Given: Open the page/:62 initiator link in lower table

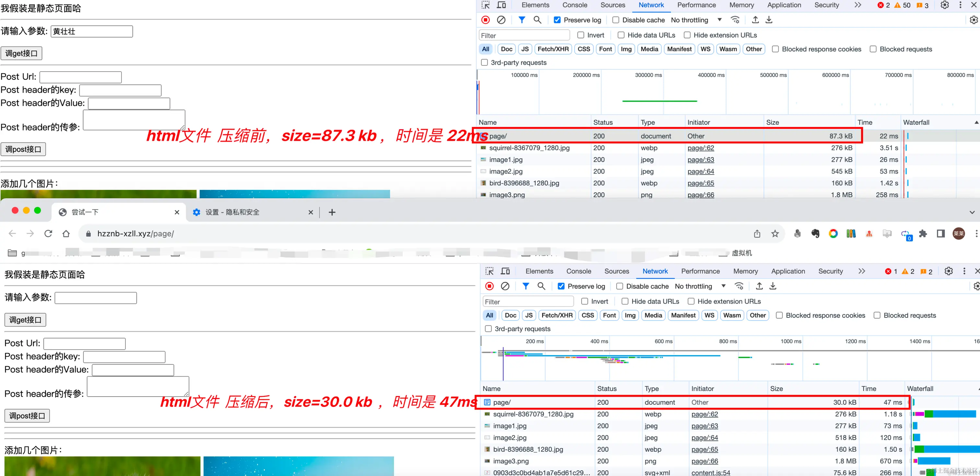Looking at the screenshot, I should 705,414.
